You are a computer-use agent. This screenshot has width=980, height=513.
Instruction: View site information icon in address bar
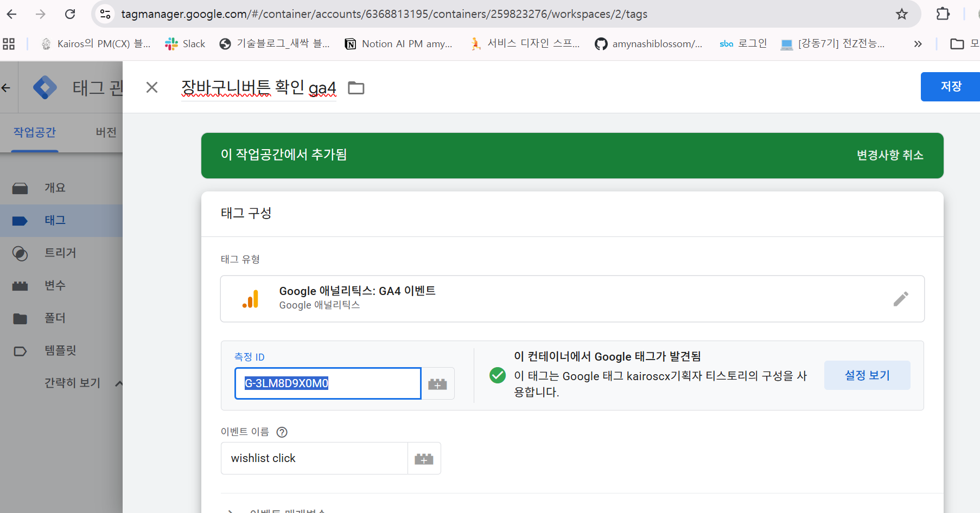click(105, 14)
